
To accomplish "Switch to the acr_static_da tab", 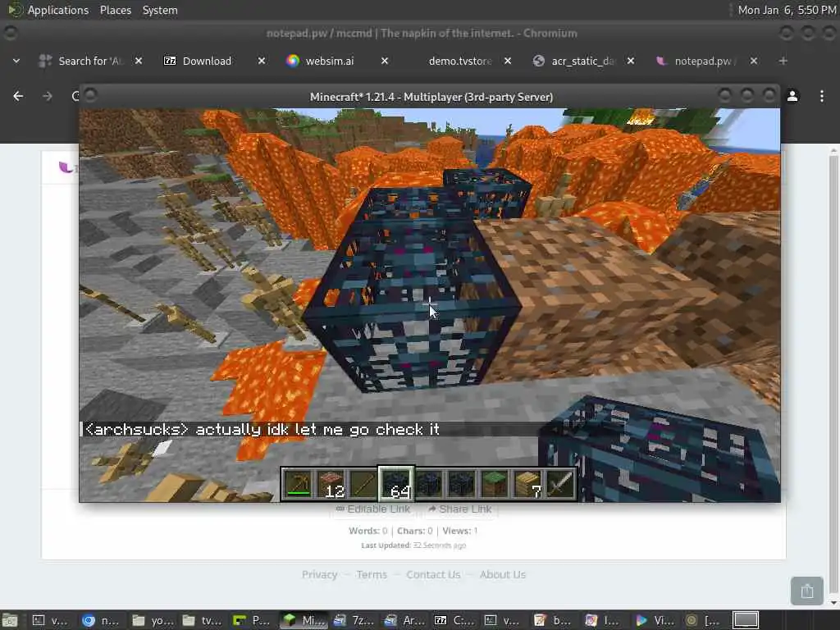I will (583, 61).
